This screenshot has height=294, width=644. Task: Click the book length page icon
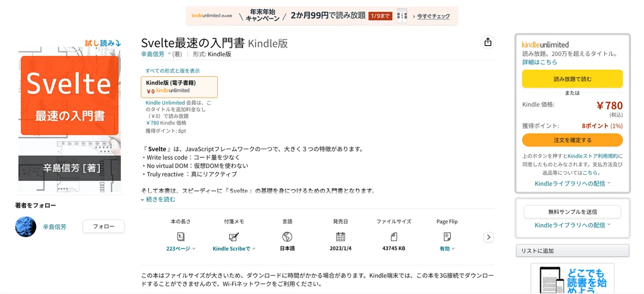(181, 237)
